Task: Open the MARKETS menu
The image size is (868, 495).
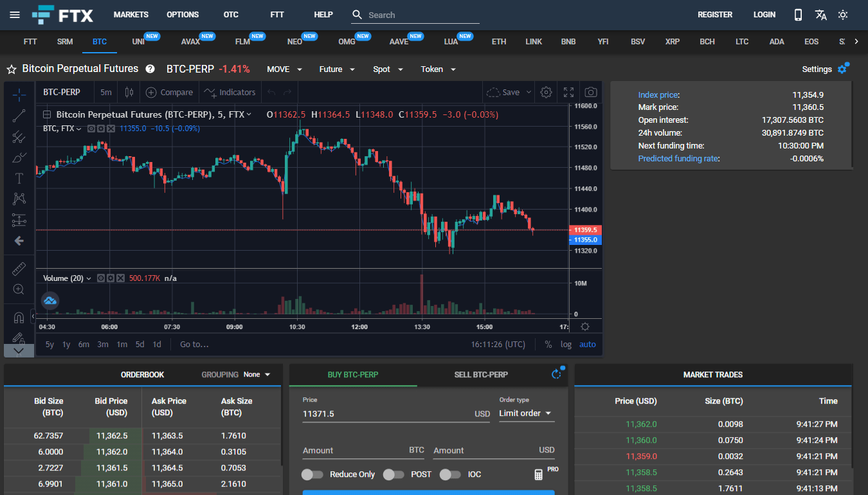Action: click(x=131, y=15)
